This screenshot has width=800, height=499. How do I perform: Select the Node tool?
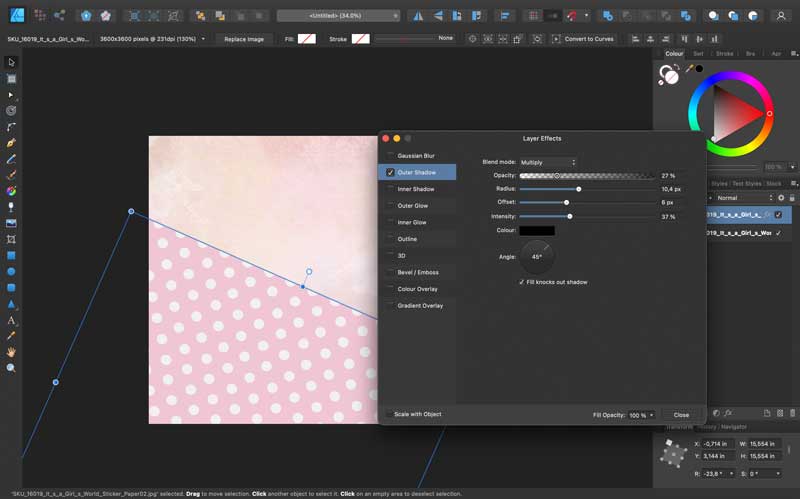point(11,95)
